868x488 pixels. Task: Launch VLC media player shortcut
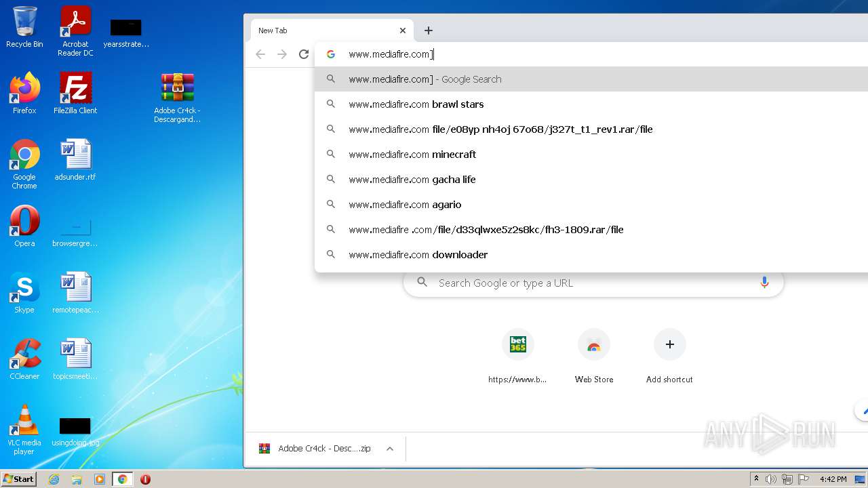24,430
